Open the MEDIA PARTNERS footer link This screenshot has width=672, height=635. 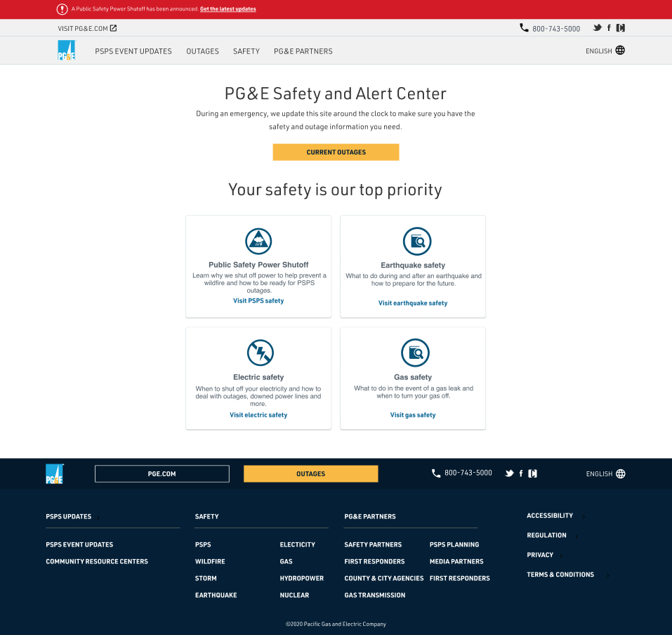point(456,561)
